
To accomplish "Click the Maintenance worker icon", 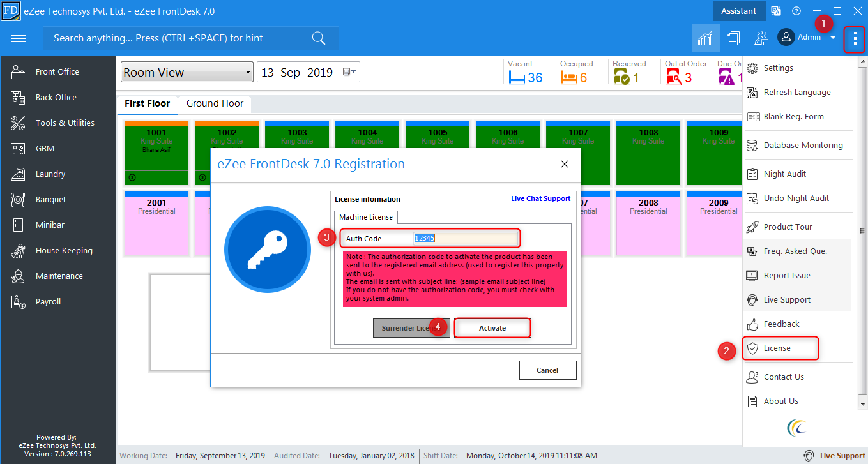I will pyautogui.click(x=17, y=276).
